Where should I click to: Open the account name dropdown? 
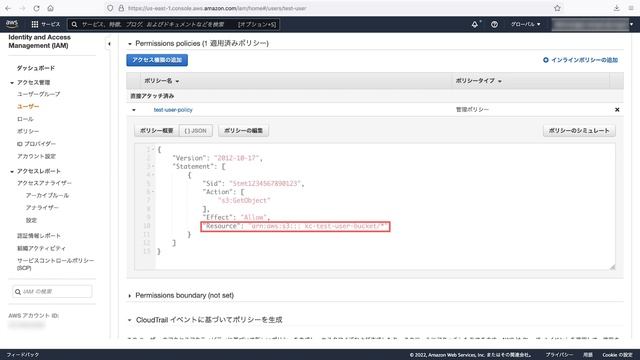(x=593, y=24)
